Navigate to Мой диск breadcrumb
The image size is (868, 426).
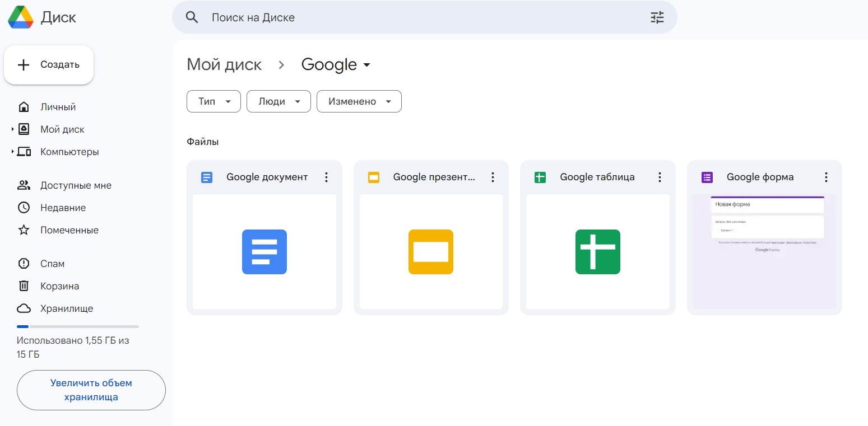coord(224,64)
